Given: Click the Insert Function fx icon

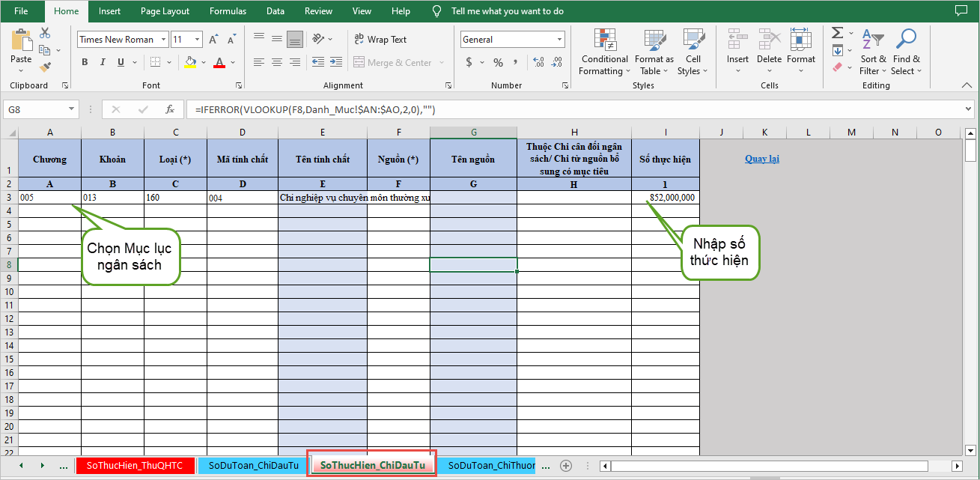Looking at the screenshot, I should tap(170, 109).
